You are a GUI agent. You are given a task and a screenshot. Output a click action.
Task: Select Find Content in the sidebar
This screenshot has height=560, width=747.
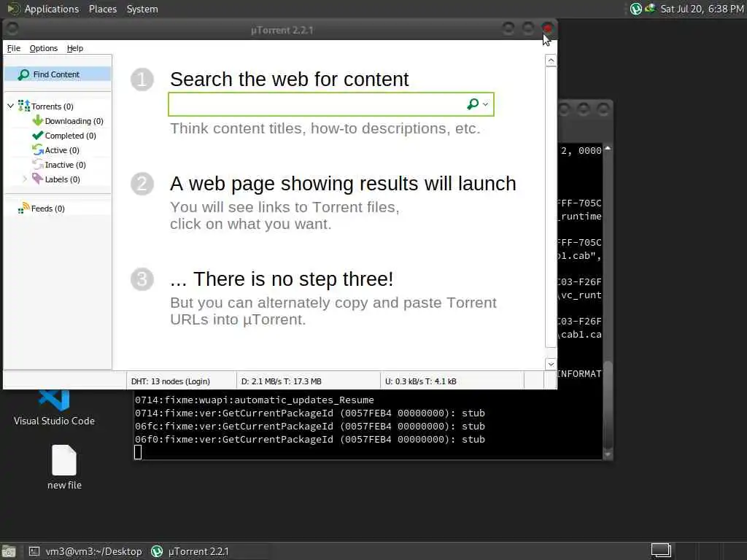58,74
